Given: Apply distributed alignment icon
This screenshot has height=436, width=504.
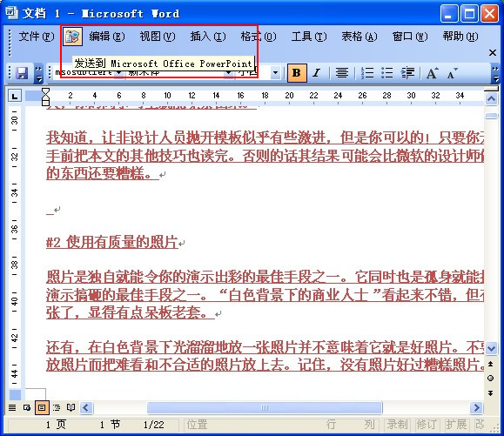Looking at the screenshot, I should click(x=342, y=73).
